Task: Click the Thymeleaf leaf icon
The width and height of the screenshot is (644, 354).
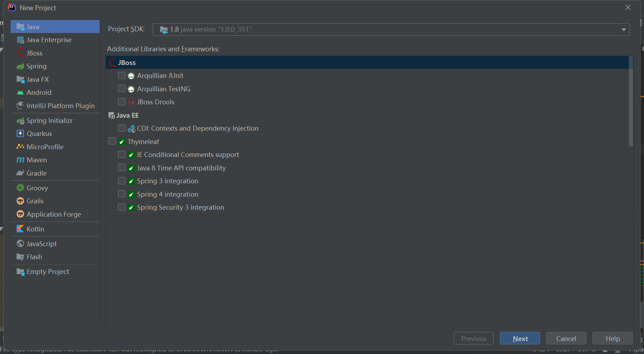Action: [x=122, y=142]
